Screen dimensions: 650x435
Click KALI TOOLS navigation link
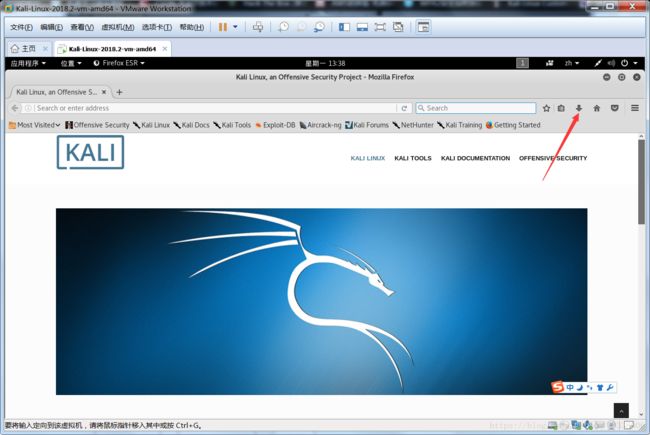pos(413,158)
